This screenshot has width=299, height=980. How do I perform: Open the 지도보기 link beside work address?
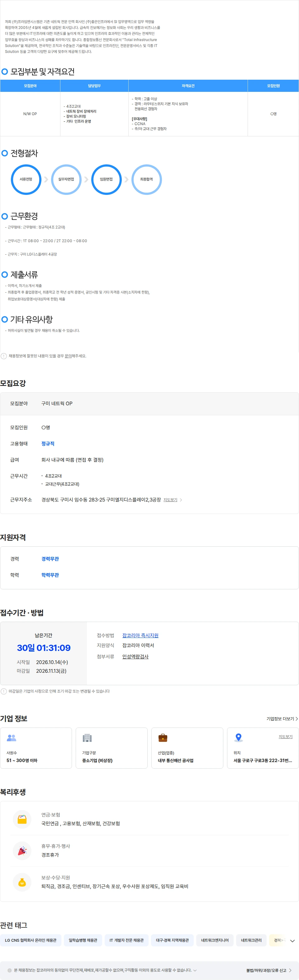coord(170,500)
